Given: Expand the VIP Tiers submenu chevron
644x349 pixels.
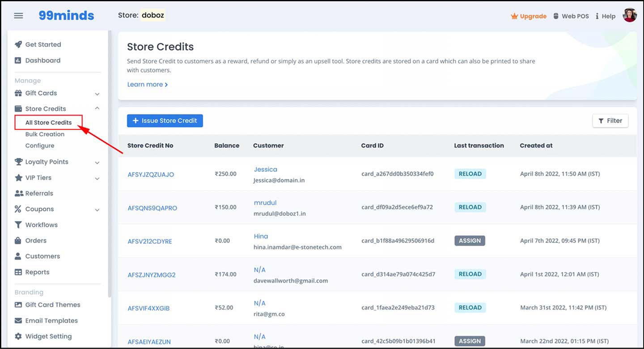Looking at the screenshot, I should point(97,179).
